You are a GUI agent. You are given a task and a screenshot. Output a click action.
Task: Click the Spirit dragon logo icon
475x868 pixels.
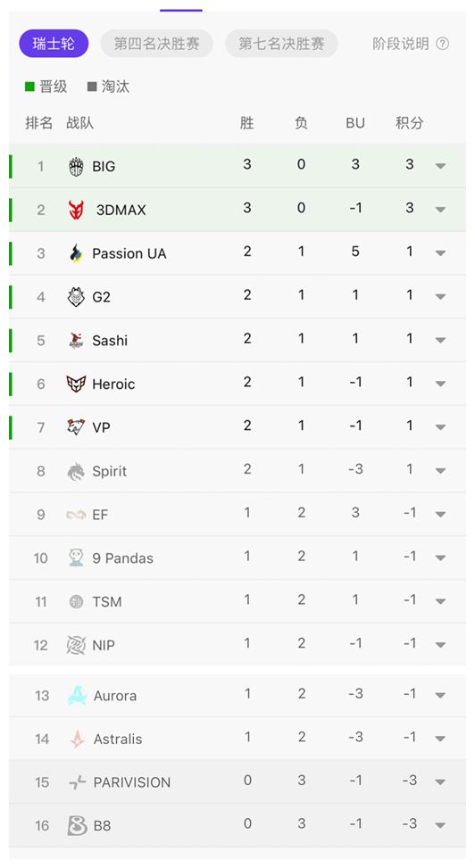76,471
